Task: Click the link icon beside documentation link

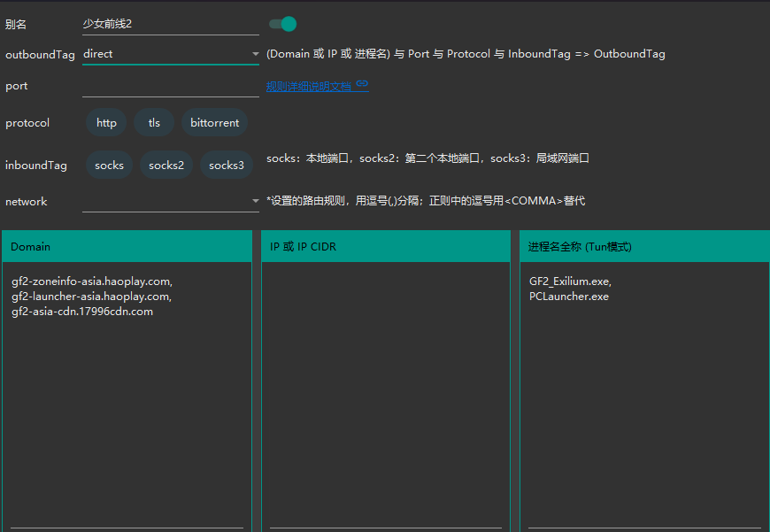Action: (362, 84)
